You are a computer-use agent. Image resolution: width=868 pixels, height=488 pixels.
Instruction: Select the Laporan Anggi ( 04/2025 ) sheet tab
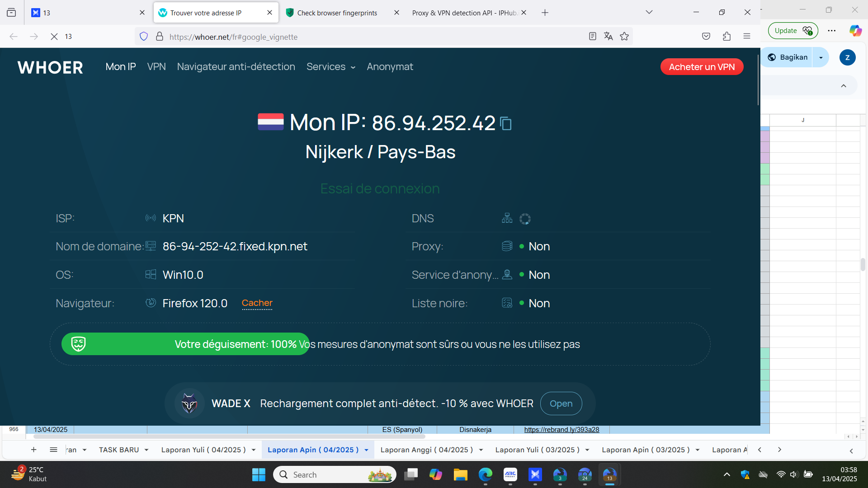pyautogui.click(x=426, y=450)
